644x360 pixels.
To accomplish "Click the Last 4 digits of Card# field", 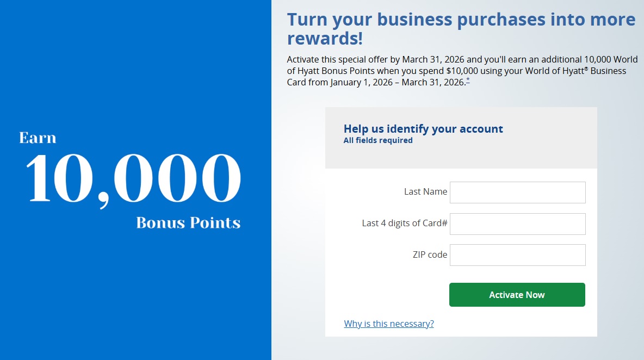I will (516, 224).
